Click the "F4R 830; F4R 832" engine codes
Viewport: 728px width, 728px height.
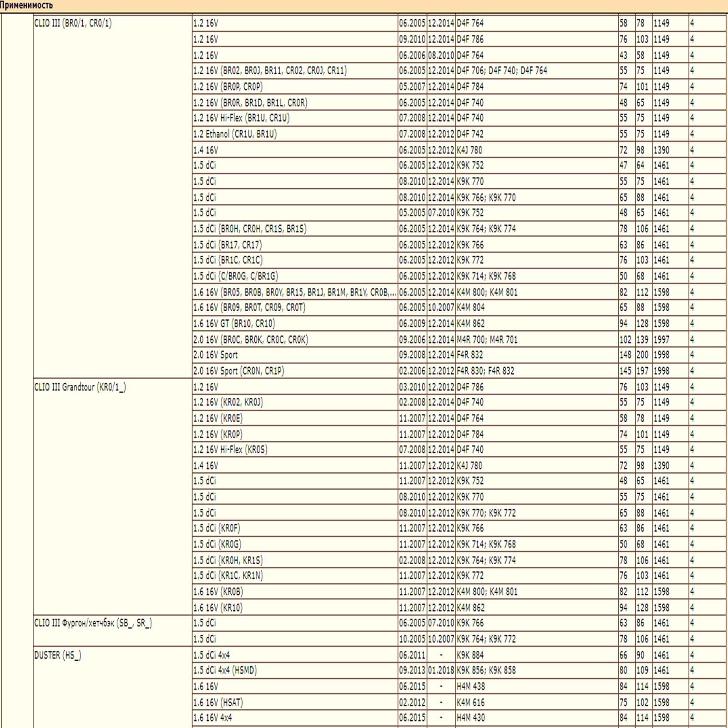click(x=485, y=371)
